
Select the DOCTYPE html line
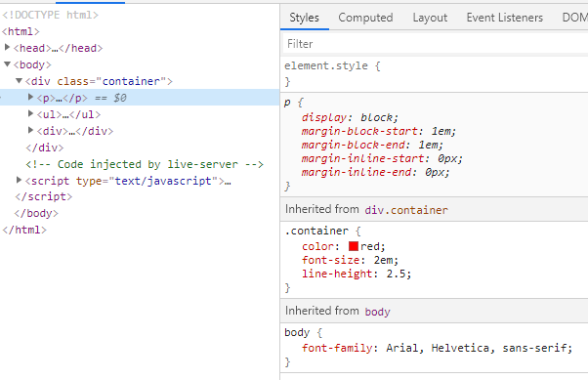click(x=50, y=15)
